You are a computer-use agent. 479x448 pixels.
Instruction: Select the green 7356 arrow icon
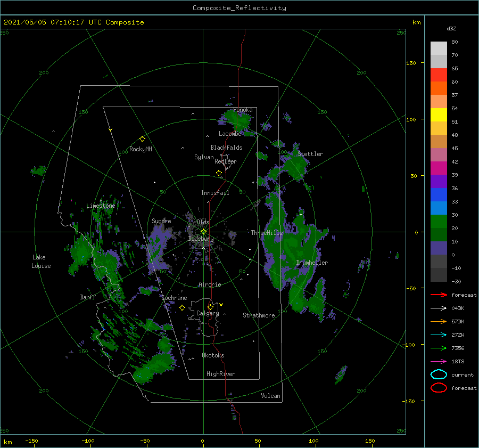click(x=439, y=348)
